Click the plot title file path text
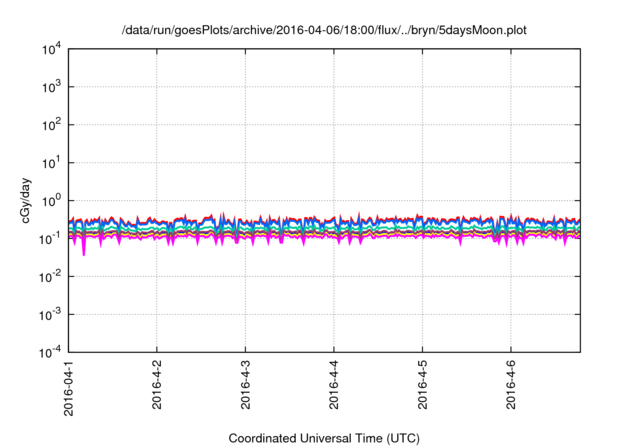640x448 pixels. click(x=324, y=30)
